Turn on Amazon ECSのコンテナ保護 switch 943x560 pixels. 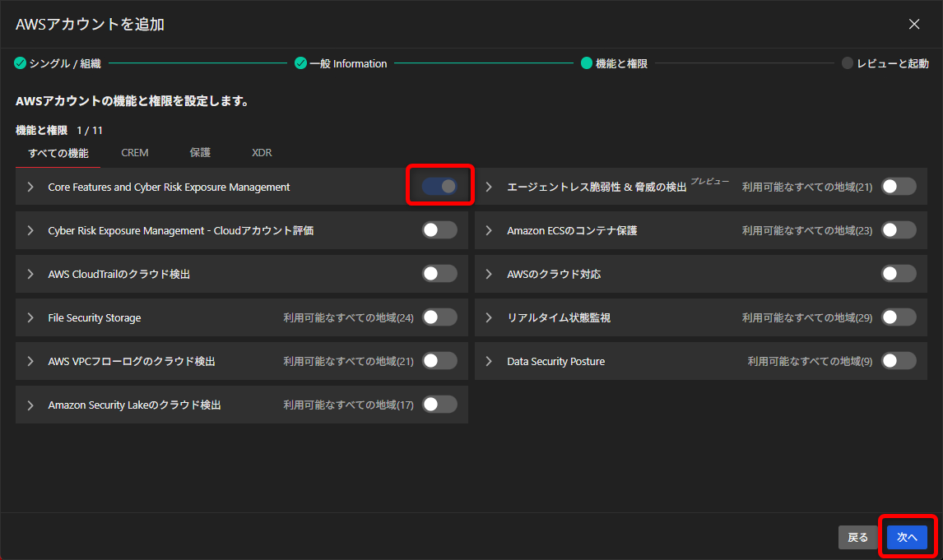[x=899, y=230]
